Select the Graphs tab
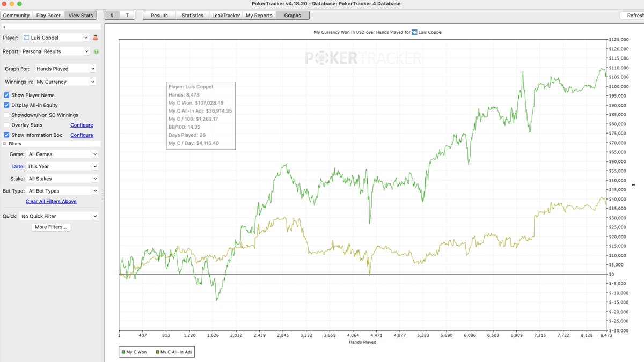This screenshot has height=362, width=644. [292, 16]
